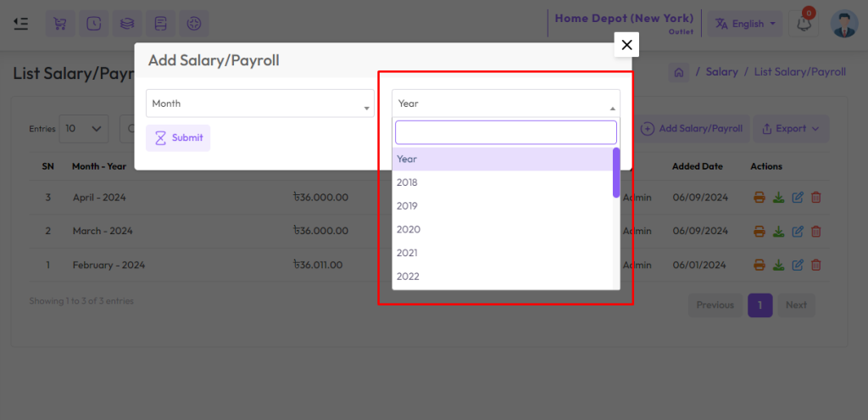This screenshot has height=420, width=868.
Task: Click the year search input box
Action: click(506, 132)
